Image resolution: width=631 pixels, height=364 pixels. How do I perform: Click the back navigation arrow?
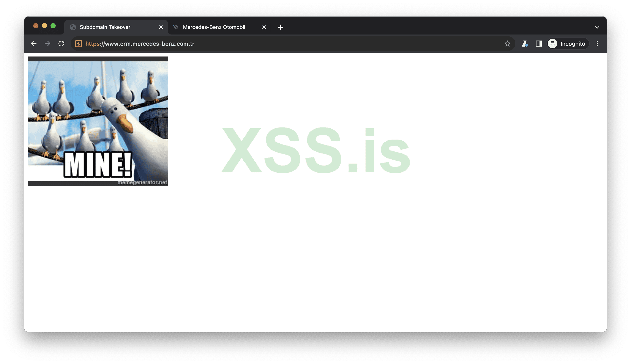[33, 44]
